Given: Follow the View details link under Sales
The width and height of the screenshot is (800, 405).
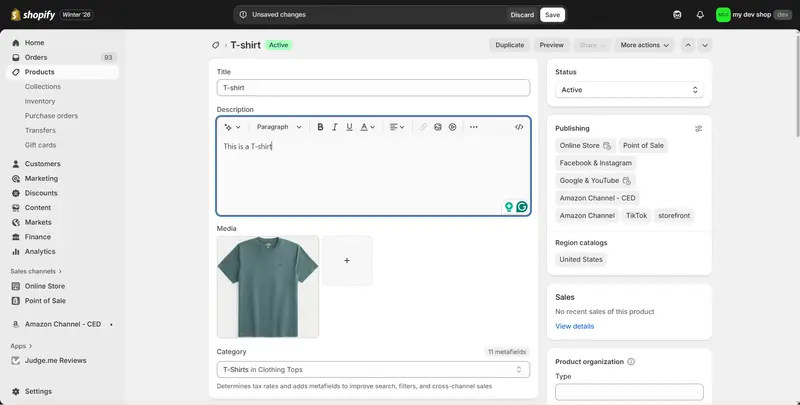Looking at the screenshot, I should 574,326.
